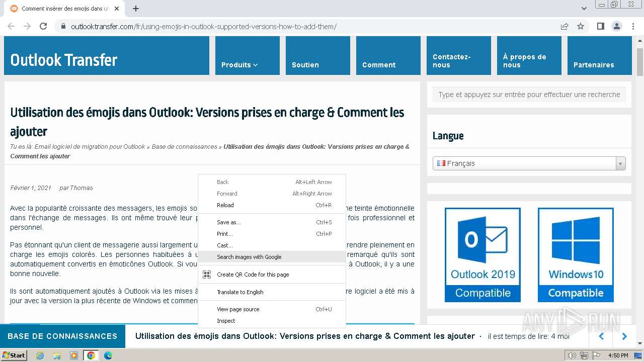Open the side panel icon
Image resolution: width=644 pixels, height=362 pixels.
point(600,26)
